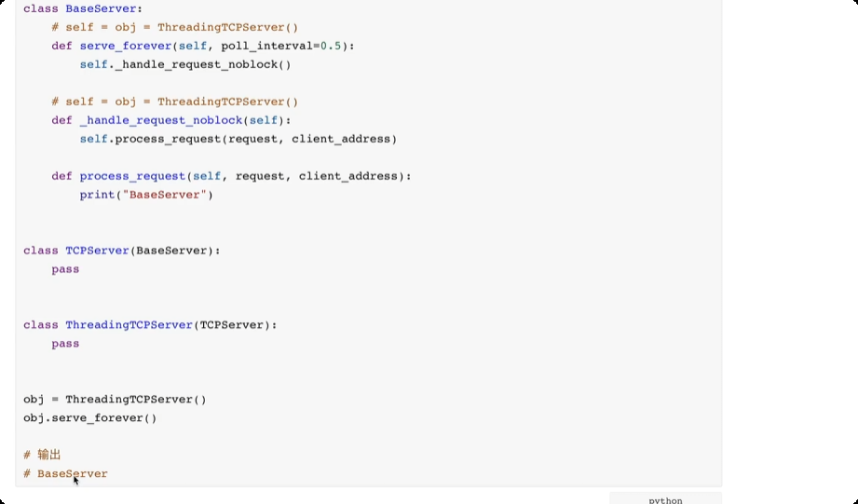The image size is (858, 504).
Task: Click the "obj.serve_forever()" call line
Action: coord(90,418)
